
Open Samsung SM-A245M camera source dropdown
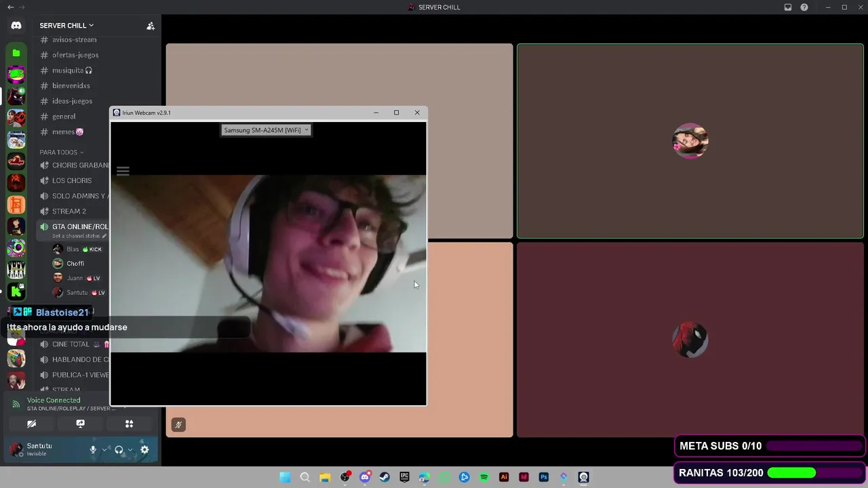point(266,130)
